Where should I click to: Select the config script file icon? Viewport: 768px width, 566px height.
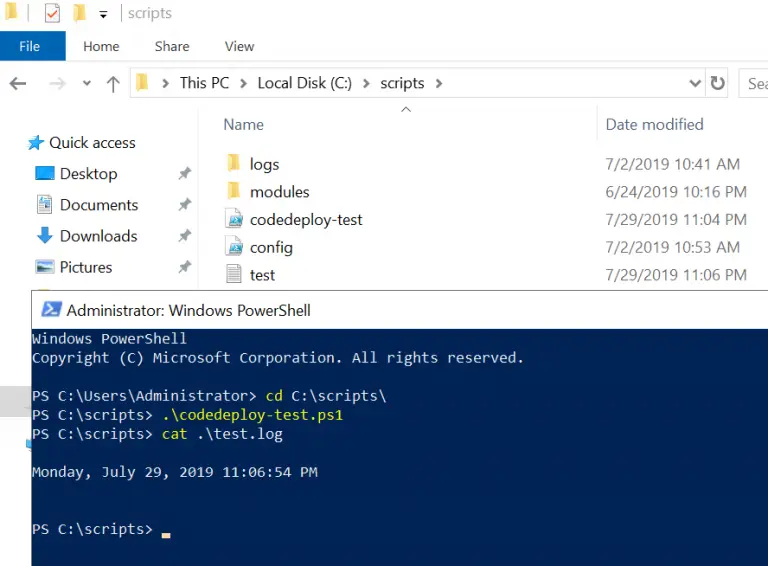(235, 247)
